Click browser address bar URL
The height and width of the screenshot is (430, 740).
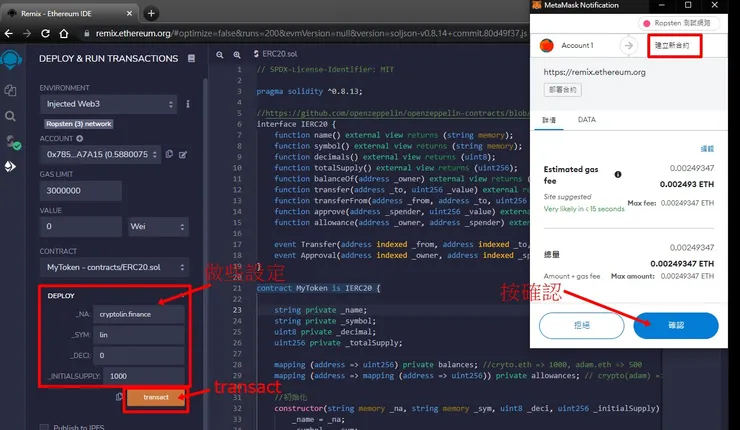click(x=311, y=34)
